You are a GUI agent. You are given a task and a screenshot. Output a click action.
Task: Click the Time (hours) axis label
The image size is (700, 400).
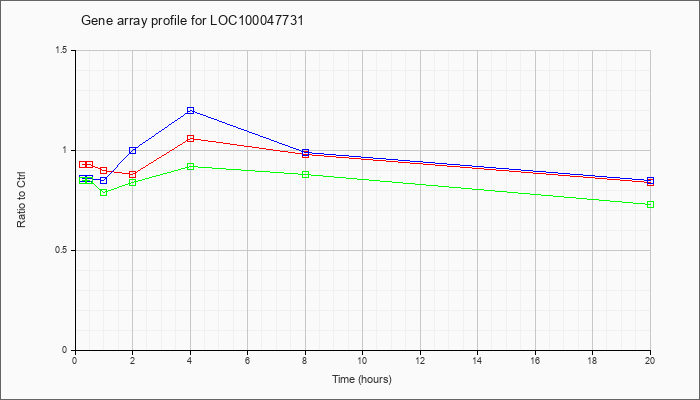tap(362, 379)
